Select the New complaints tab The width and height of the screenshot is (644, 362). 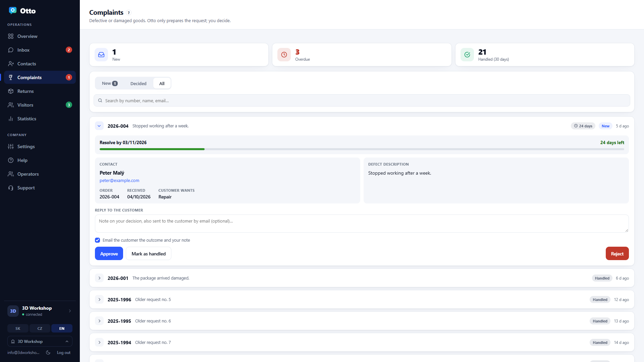tap(110, 83)
